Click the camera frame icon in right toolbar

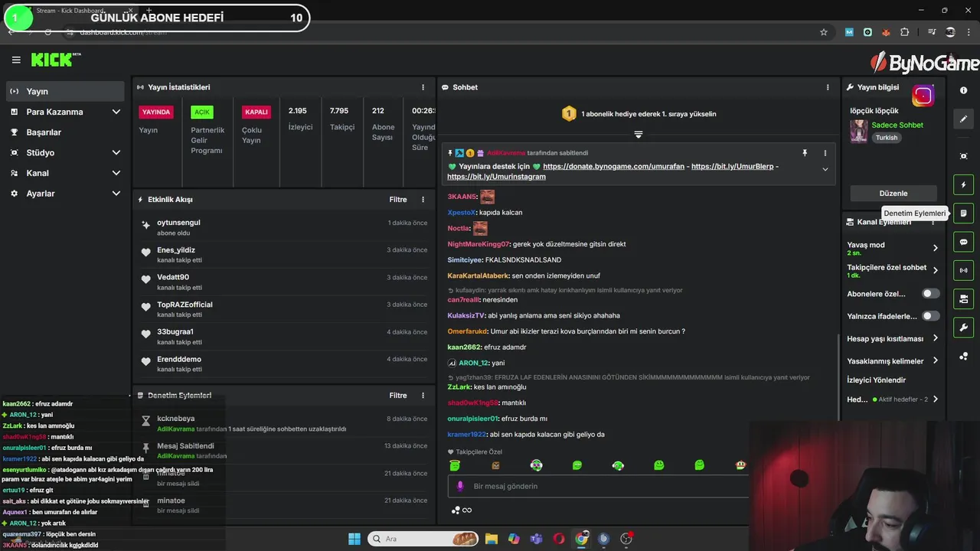coord(963,156)
